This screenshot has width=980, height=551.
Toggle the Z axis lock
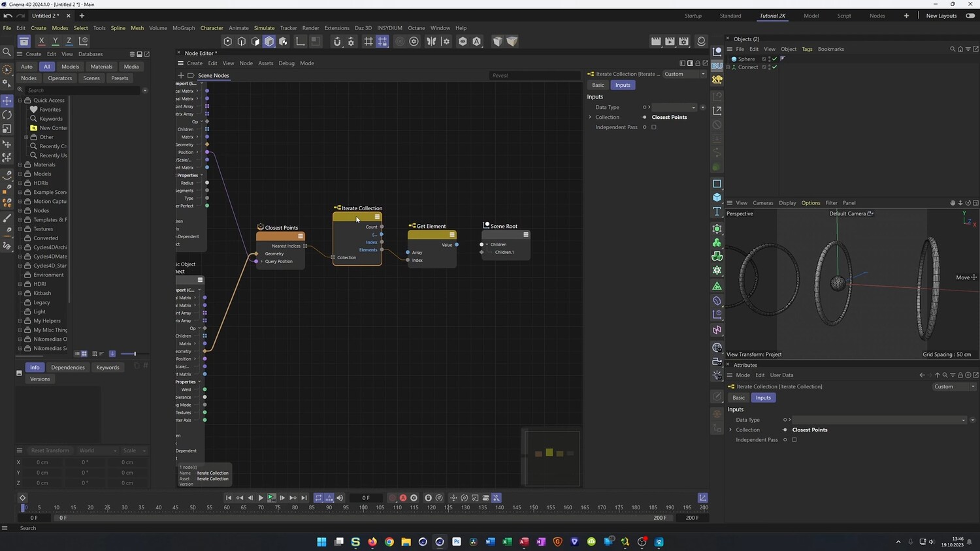[69, 41]
